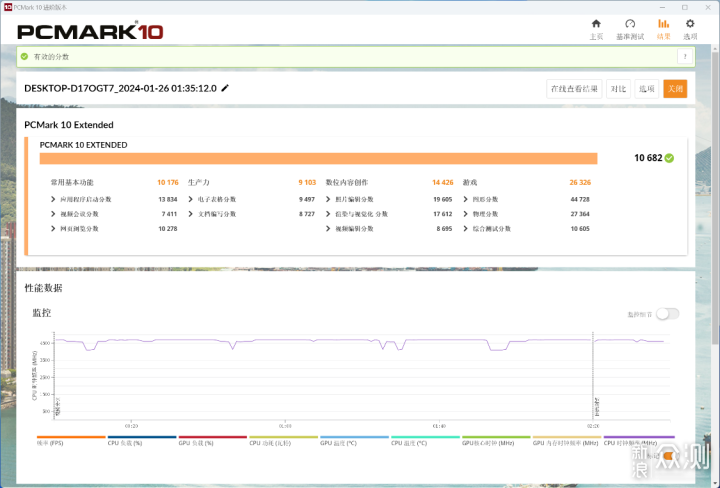
Task: Click the orange 关闭 button
Action: pos(675,89)
